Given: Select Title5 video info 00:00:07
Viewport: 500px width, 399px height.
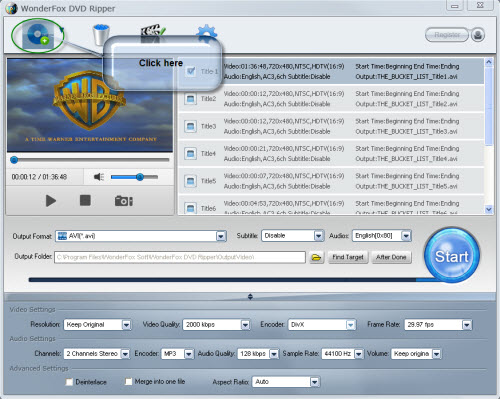Looking at the screenshot, I should (284, 176).
